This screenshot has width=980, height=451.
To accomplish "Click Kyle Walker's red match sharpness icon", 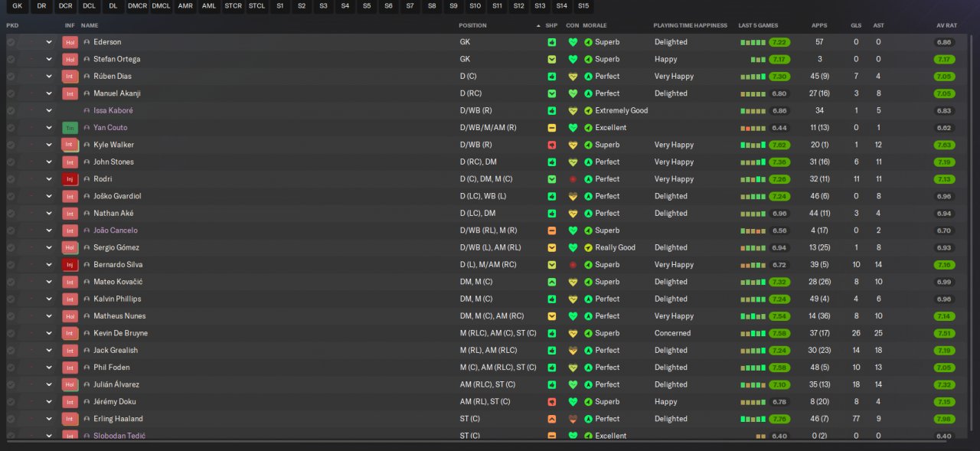I will pos(552,145).
